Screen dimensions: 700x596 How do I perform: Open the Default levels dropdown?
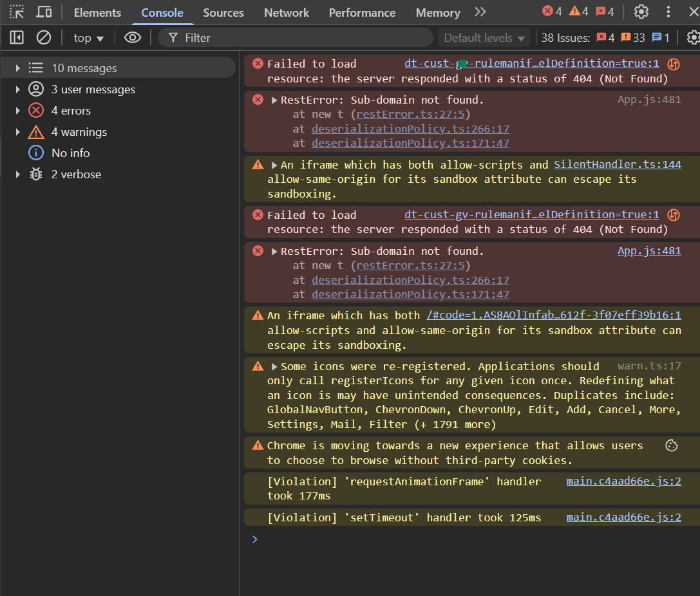484,38
